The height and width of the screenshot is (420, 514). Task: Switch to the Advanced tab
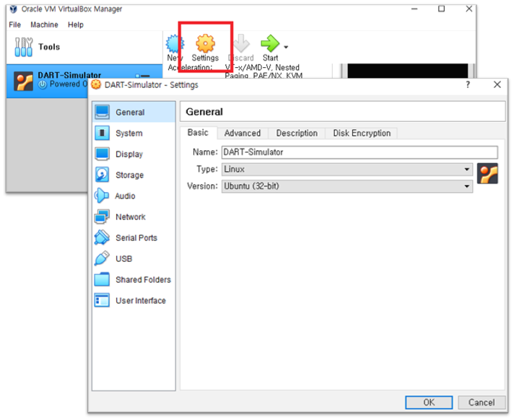coord(242,134)
